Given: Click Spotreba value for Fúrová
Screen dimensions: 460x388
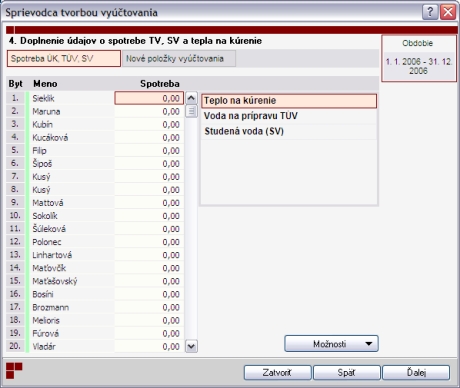Looking at the screenshot, I should 149,333.
